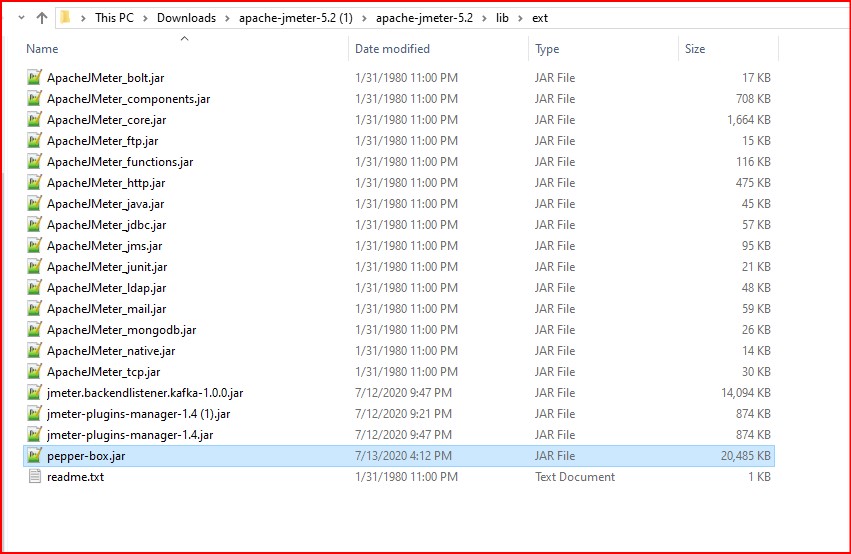
Task: Go to apache-jmeter-5.2 breadcrumb folder
Action: click(x=424, y=18)
